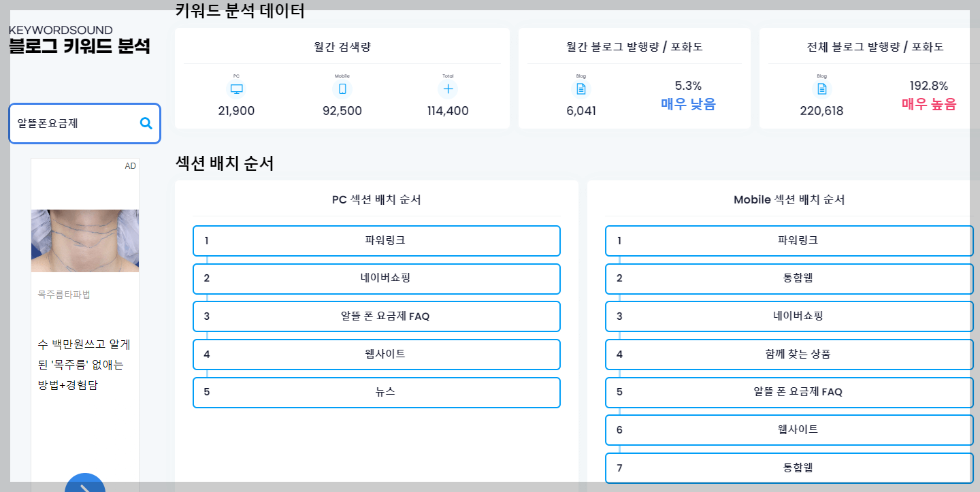Open the 매우 낮음 saturation label

point(687,105)
